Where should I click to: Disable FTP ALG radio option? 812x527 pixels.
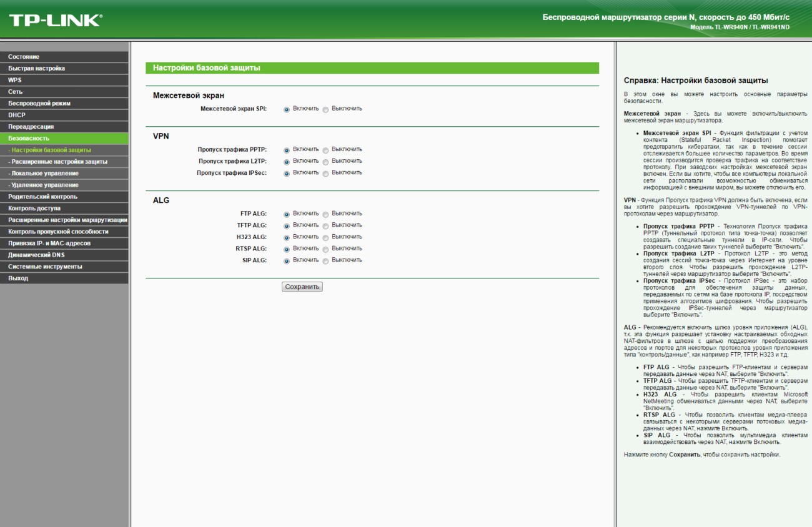click(325, 214)
